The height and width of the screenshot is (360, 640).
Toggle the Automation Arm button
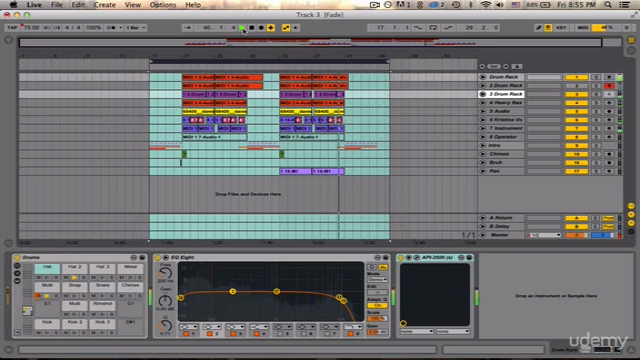tap(286, 28)
